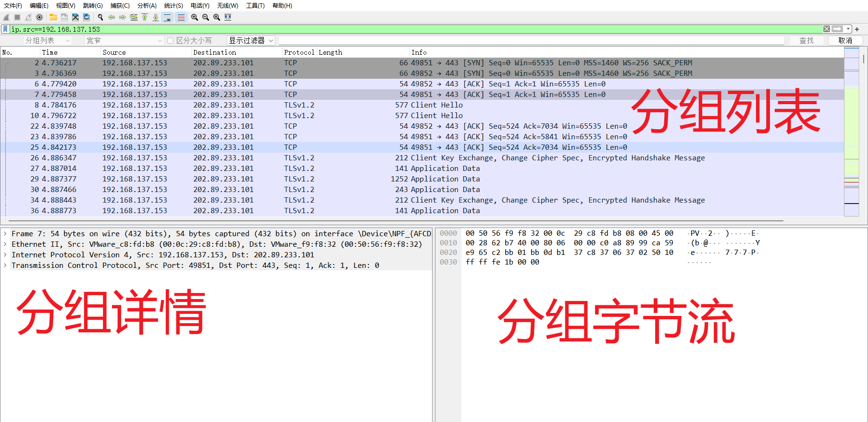The height and width of the screenshot is (422, 868).
Task: Select packet 2 SYN from port 49851
Action: point(422,63)
